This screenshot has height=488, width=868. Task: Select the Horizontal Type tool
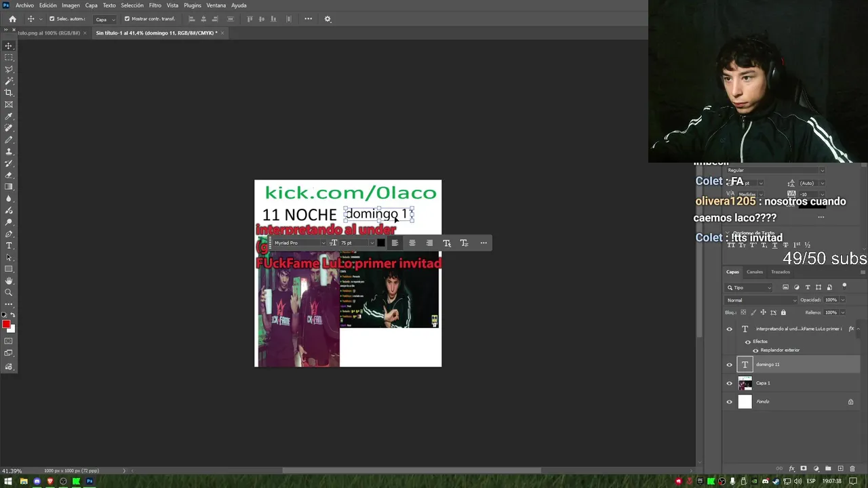click(x=9, y=245)
